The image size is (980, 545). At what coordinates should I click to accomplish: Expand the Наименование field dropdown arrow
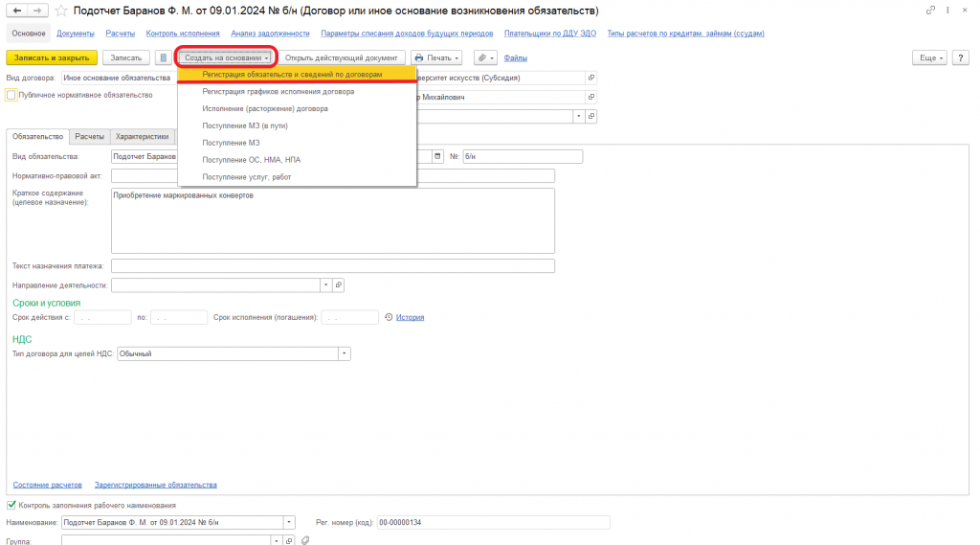coord(289,522)
